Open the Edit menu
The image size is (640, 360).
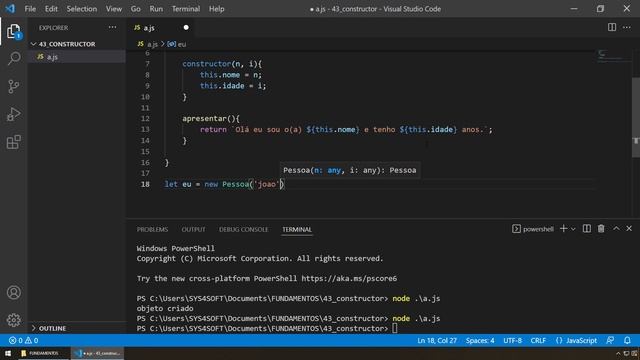(51, 9)
